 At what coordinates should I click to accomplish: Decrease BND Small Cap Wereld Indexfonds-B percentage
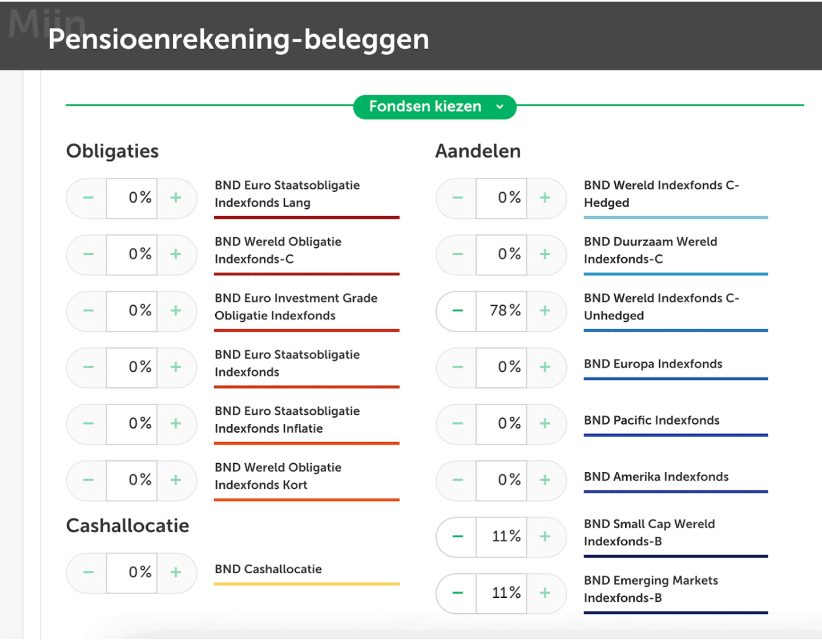click(x=457, y=536)
